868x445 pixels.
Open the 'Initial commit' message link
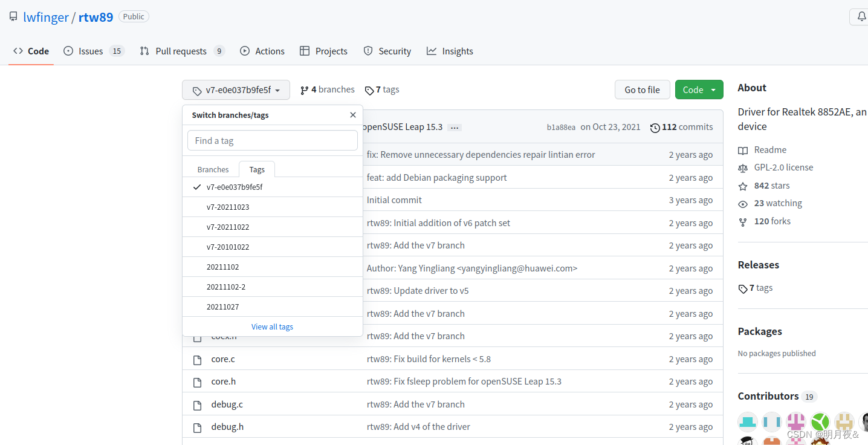394,200
